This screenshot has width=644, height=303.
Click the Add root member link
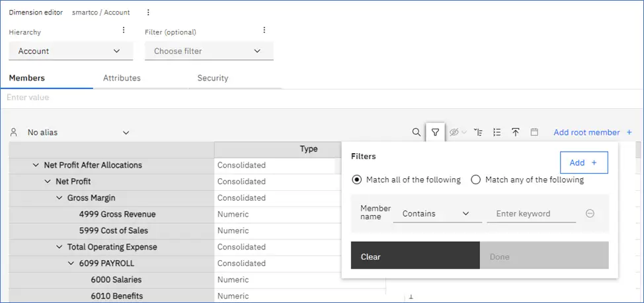coord(586,133)
